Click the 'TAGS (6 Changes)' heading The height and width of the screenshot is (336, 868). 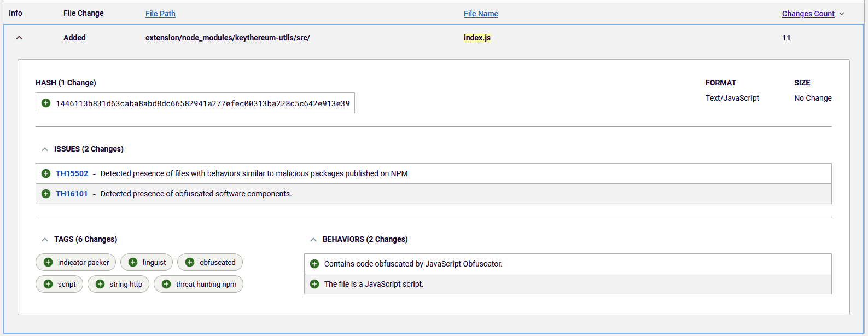click(x=85, y=239)
